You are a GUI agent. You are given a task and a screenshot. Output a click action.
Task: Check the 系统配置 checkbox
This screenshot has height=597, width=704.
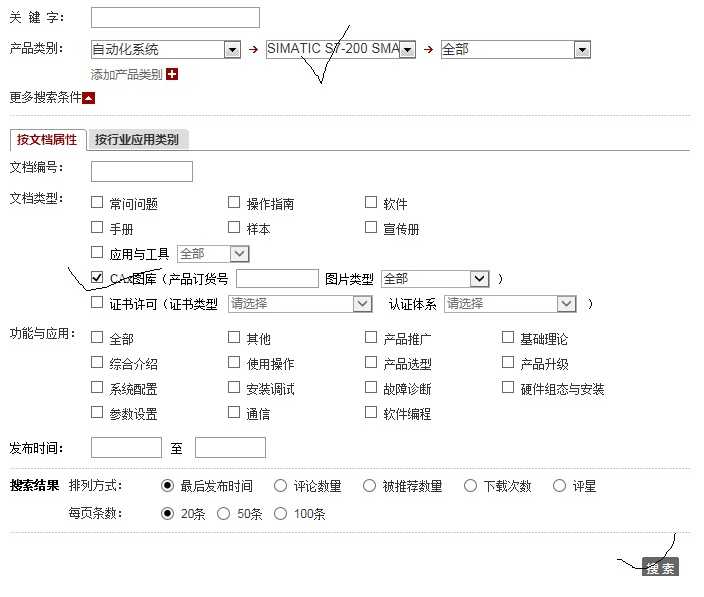coord(97,387)
